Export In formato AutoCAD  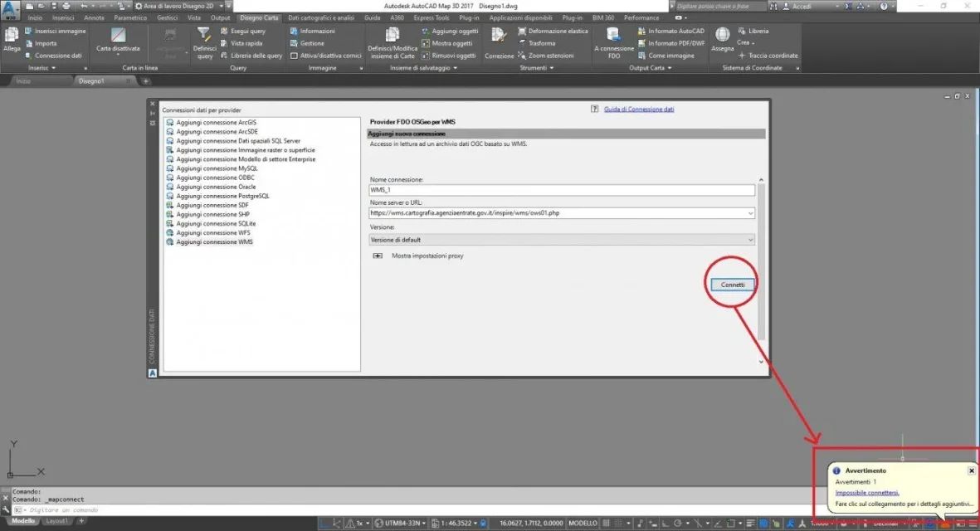pyautogui.click(x=670, y=31)
